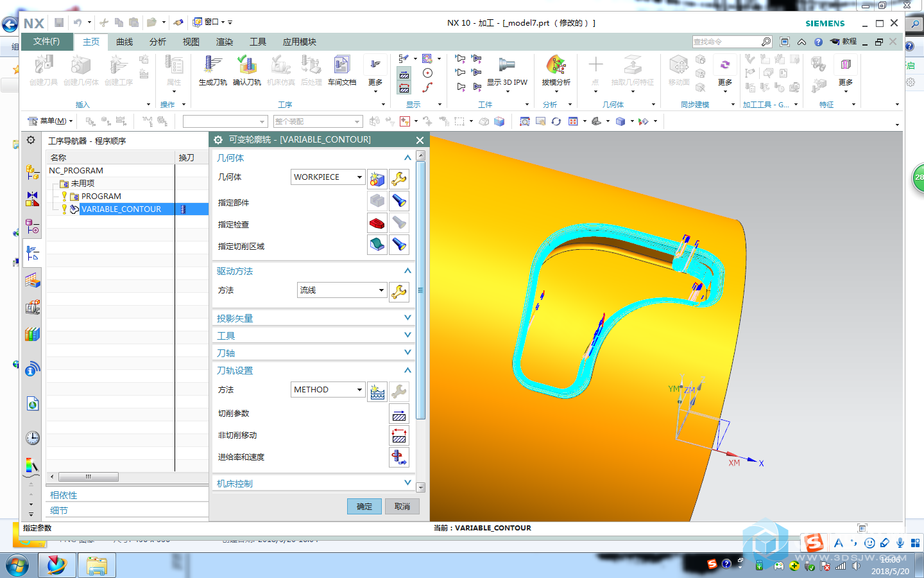Collapse the 刀轨设置 section

click(407, 371)
